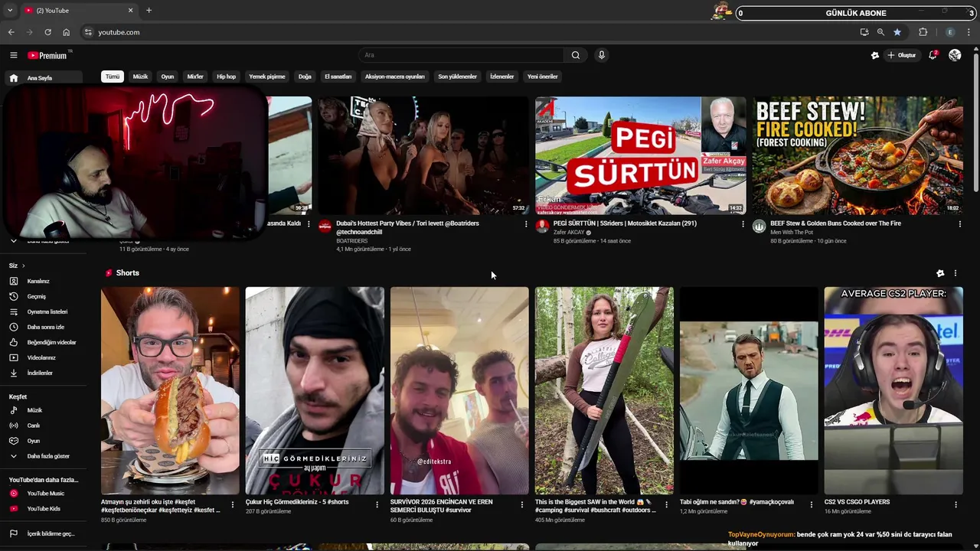Go back with browser back arrow
This screenshot has height=551, width=980.
point(11,32)
